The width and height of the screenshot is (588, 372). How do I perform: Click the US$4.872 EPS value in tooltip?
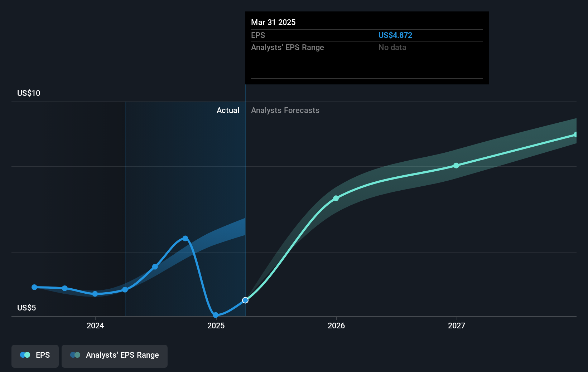pyautogui.click(x=395, y=35)
